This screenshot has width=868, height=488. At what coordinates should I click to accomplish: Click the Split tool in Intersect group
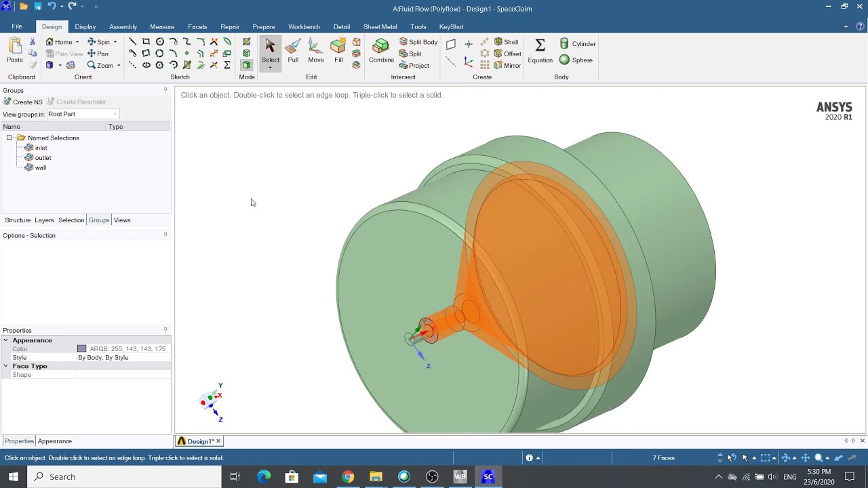[410, 54]
